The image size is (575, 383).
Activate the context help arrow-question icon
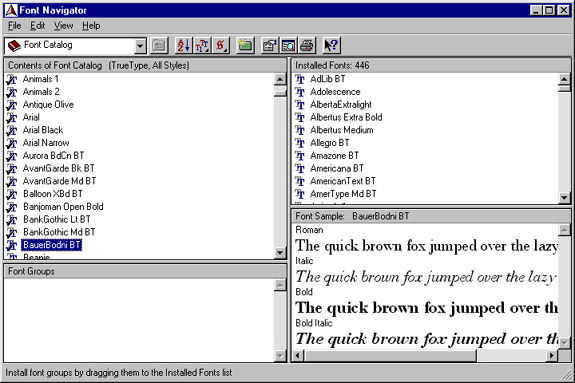tap(332, 45)
